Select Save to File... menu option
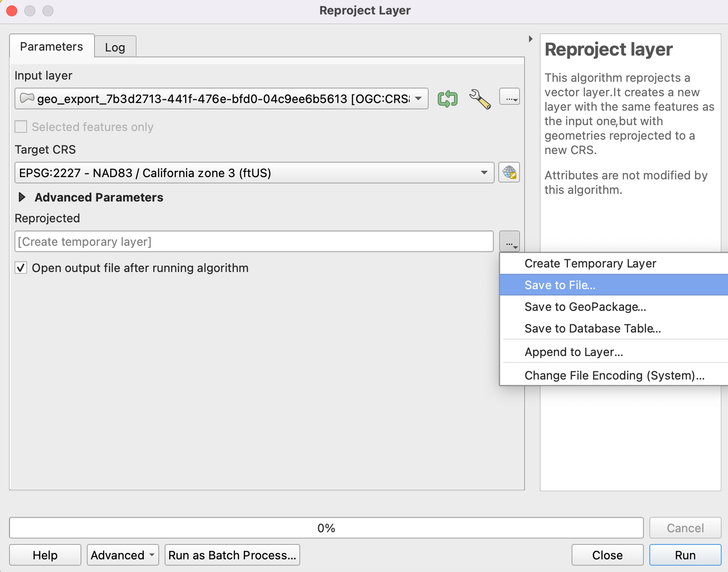The image size is (728, 572). pyautogui.click(x=560, y=285)
